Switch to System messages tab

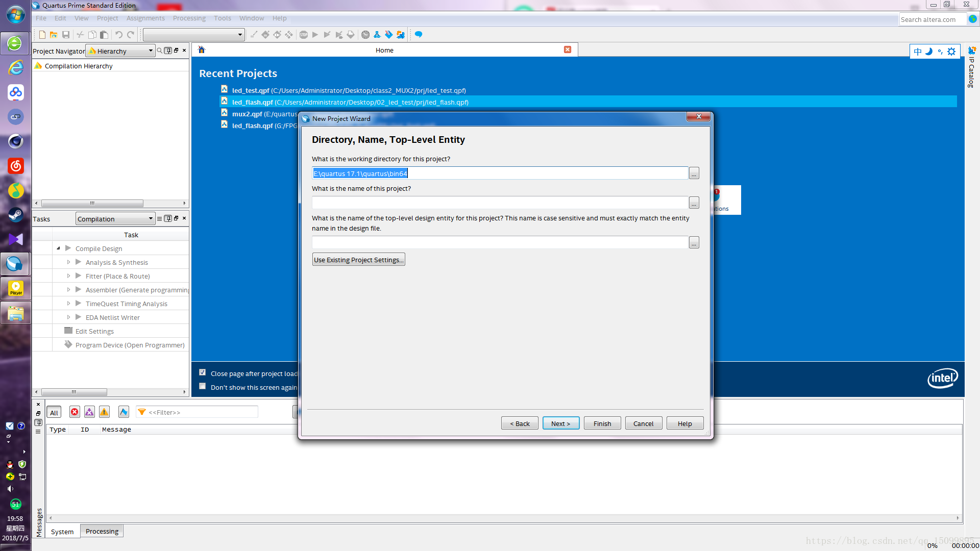[62, 532]
